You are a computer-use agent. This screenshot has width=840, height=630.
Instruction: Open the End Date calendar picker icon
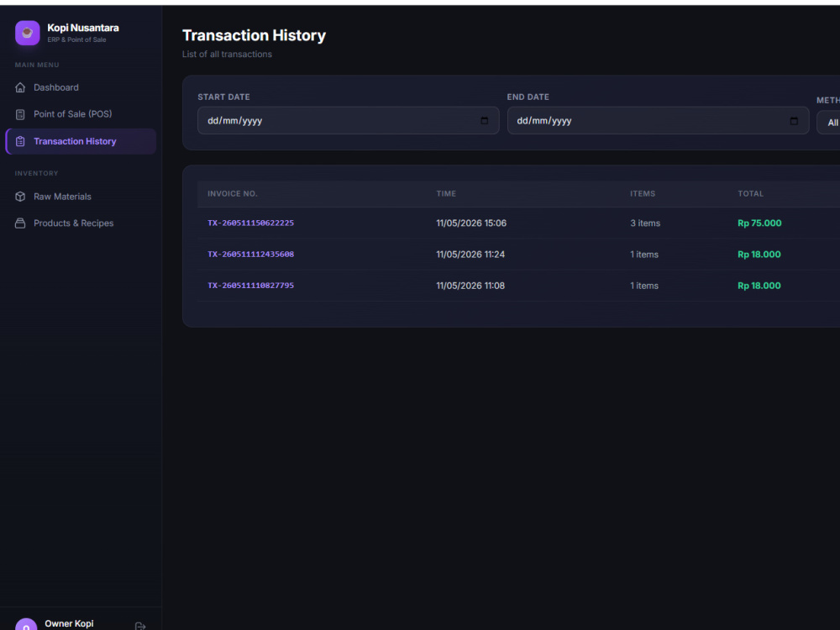coord(794,120)
